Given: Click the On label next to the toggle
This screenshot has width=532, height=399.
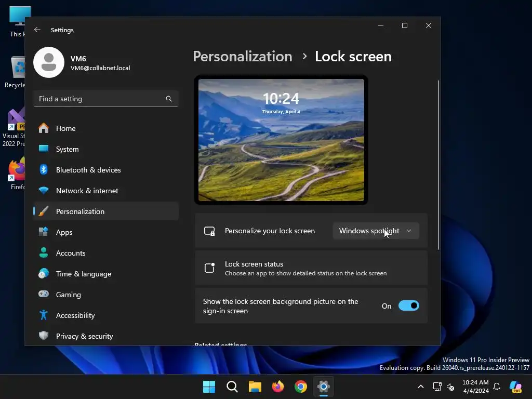Looking at the screenshot, I should click(x=387, y=306).
